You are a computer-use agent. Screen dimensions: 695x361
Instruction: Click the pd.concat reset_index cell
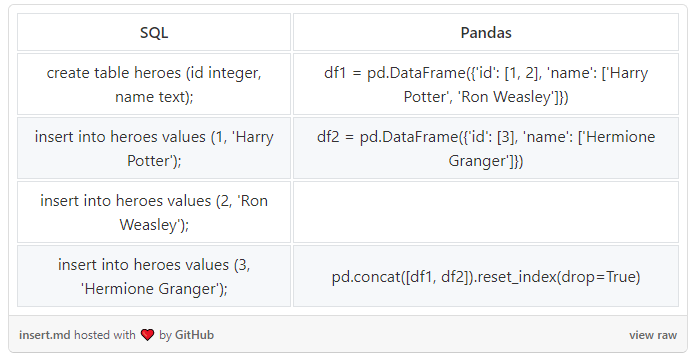pyautogui.click(x=486, y=276)
